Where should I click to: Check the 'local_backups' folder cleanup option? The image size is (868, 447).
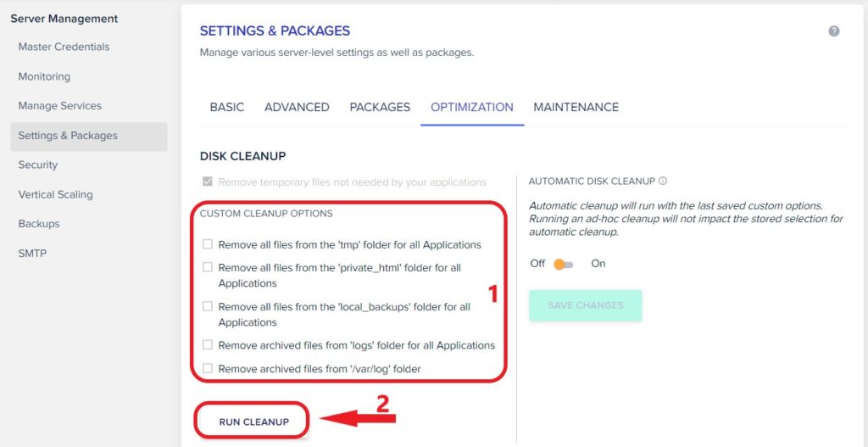pos(208,305)
